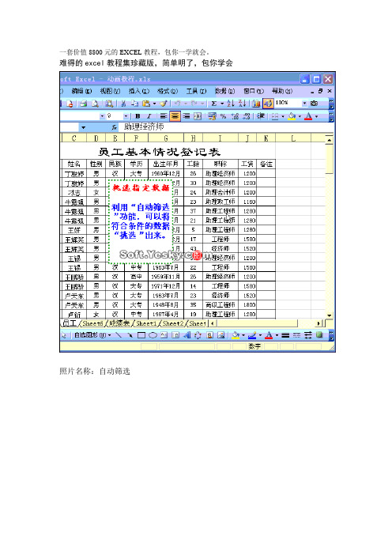
Task: Click the Select Objects pointer icon
Action: pyautogui.click(x=64, y=335)
